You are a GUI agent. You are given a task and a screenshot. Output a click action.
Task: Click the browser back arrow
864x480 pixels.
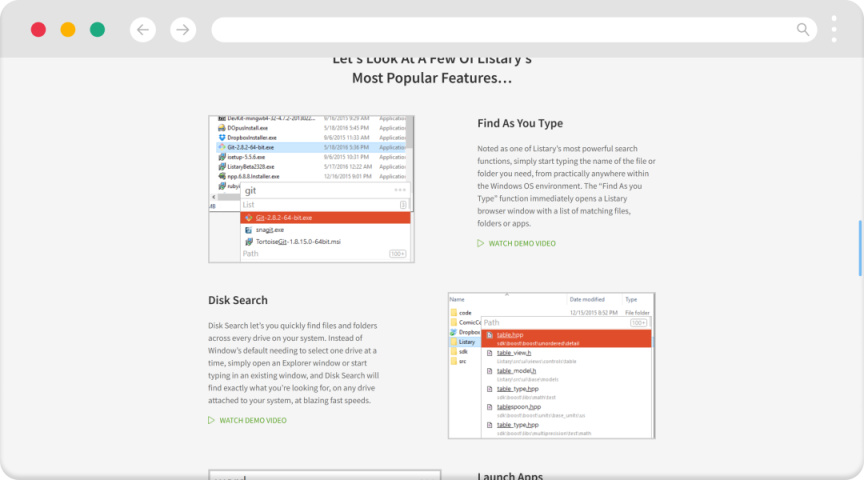click(x=143, y=30)
